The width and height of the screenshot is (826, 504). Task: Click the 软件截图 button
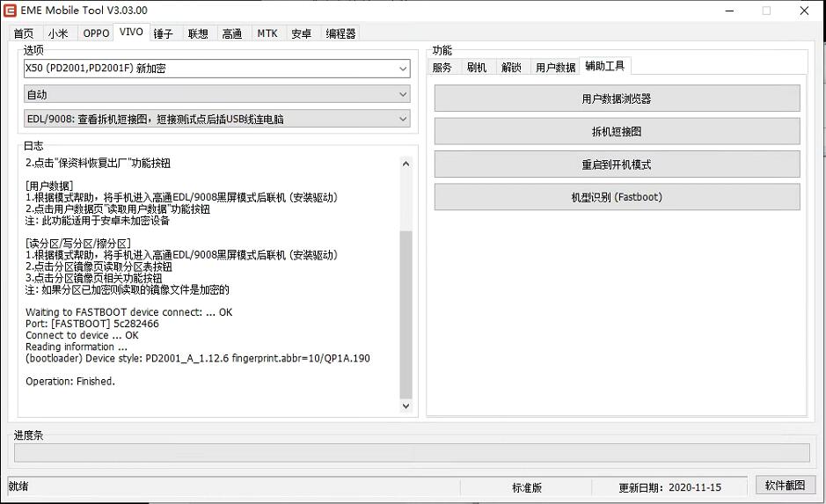[x=786, y=485]
